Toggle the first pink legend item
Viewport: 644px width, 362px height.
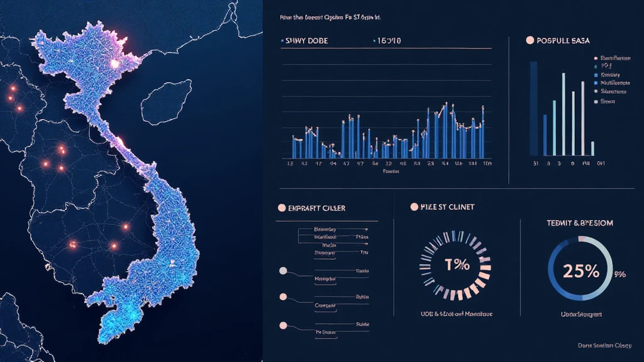tap(594, 57)
